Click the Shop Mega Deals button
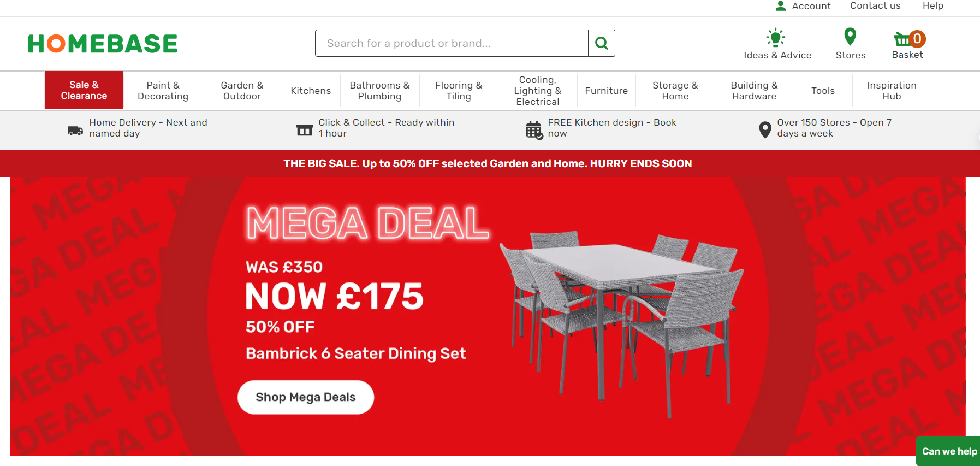 pyautogui.click(x=306, y=397)
